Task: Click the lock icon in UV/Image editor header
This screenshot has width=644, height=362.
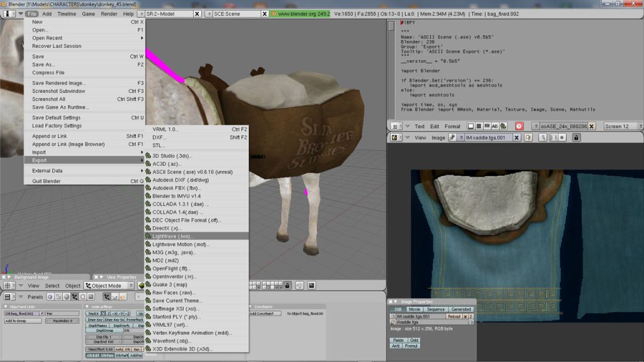Action: coord(576,139)
